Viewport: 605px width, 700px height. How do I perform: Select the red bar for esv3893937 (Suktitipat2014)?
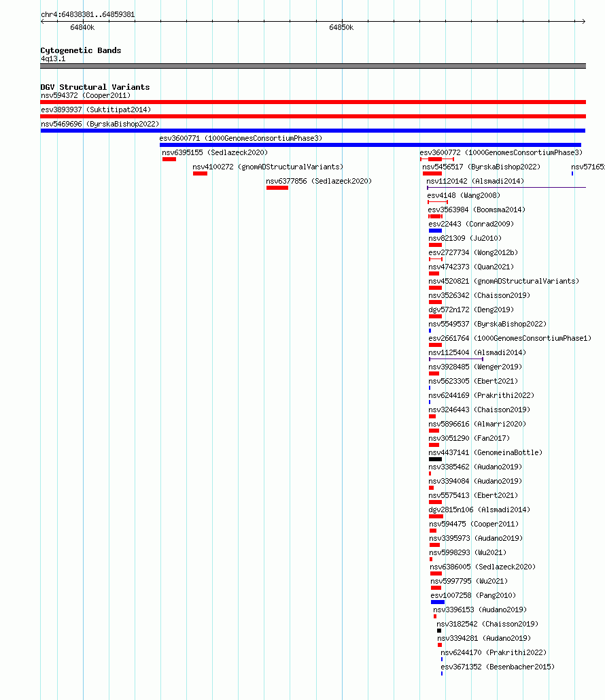tap(313, 116)
